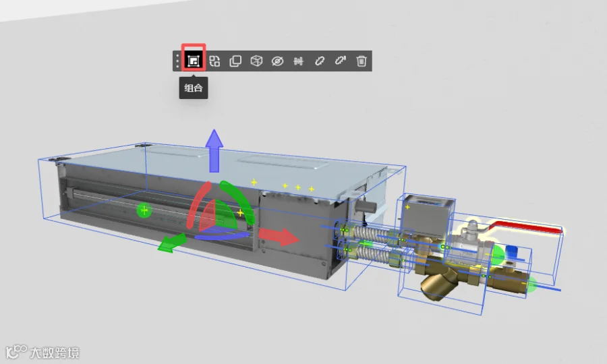This screenshot has height=364, width=607.
Task: Click the trash delete icon
Action: tap(362, 61)
